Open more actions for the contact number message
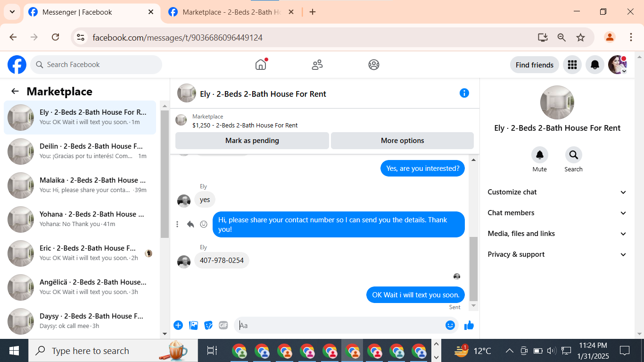This screenshot has width=644, height=362. (177, 224)
